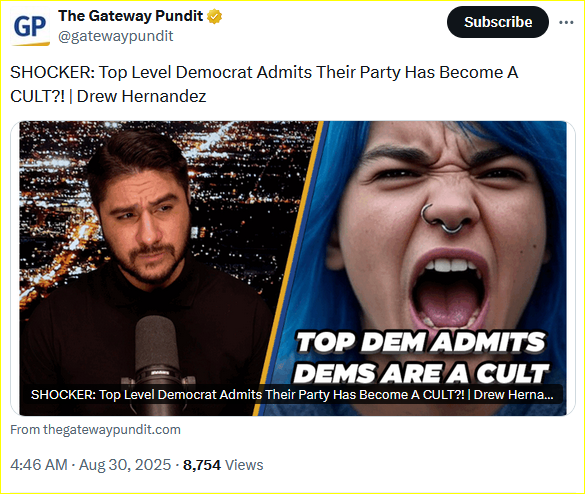Screen dimensions: 585x494
Task: Click the TOP DEM ADMITS thumbnail text
Action: 421,342
